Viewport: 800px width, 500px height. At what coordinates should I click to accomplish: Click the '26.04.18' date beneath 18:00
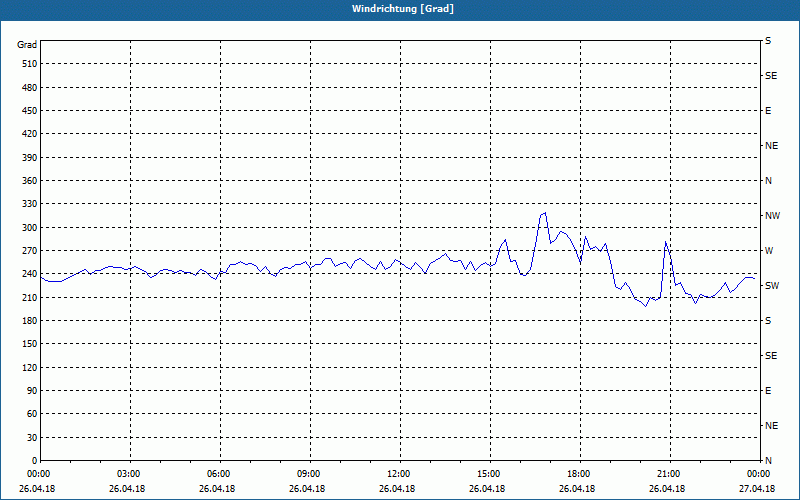577,489
